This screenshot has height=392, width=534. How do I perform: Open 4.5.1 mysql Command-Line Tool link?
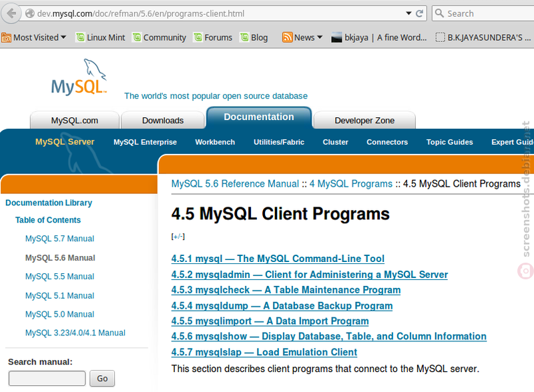pyautogui.click(x=278, y=259)
